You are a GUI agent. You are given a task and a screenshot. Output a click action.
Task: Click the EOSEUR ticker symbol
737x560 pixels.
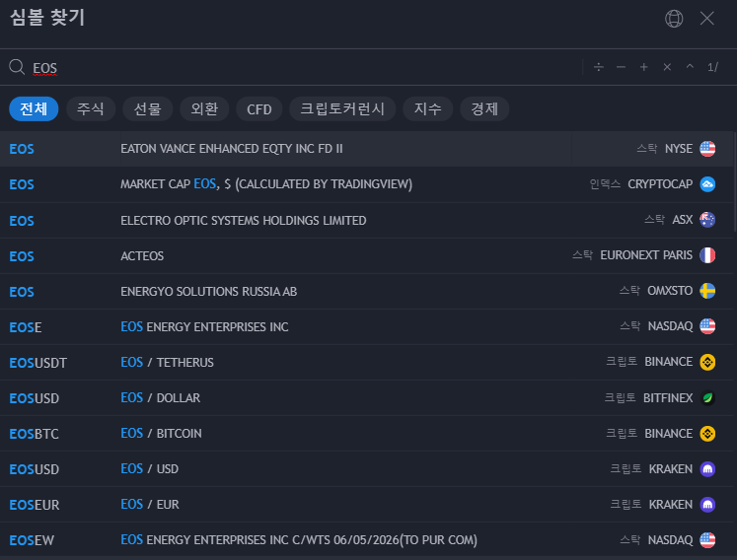(x=35, y=505)
